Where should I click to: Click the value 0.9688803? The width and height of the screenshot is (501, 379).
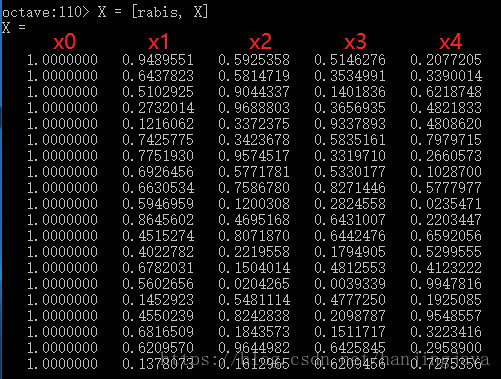pyautogui.click(x=254, y=108)
